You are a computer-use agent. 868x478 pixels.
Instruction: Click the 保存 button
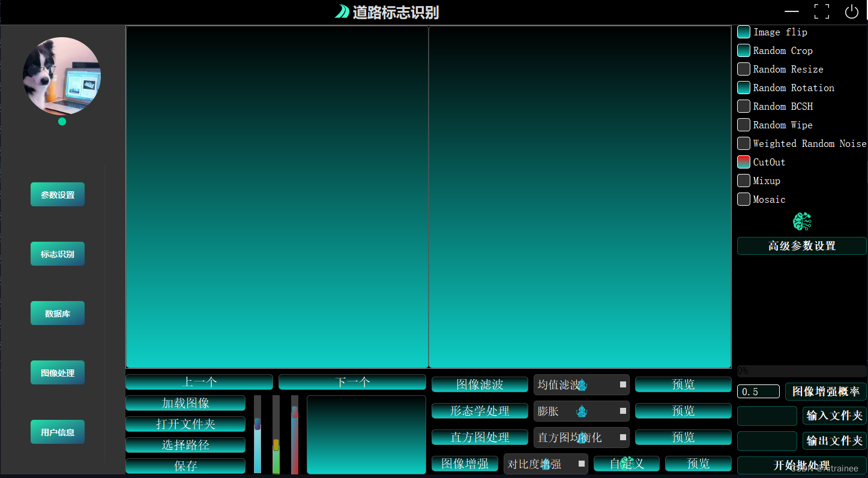point(185,466)
